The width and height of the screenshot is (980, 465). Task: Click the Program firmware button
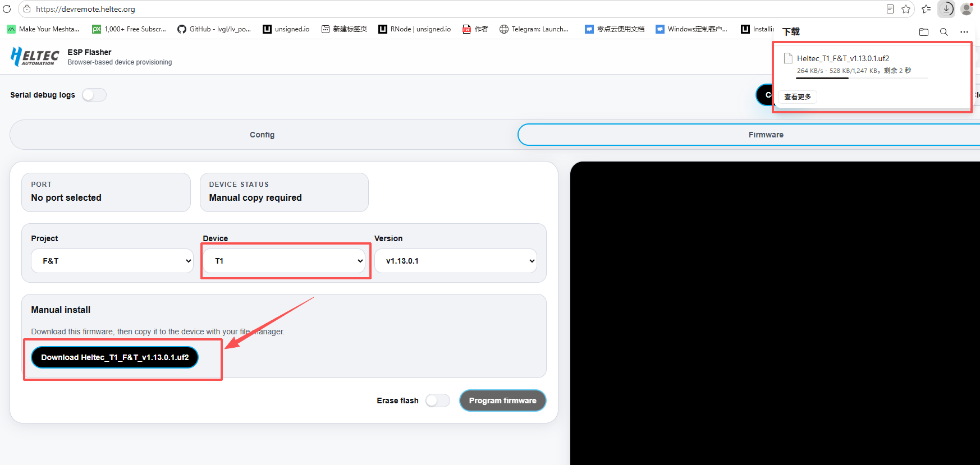pyautogui.click(x=503, y=400)
